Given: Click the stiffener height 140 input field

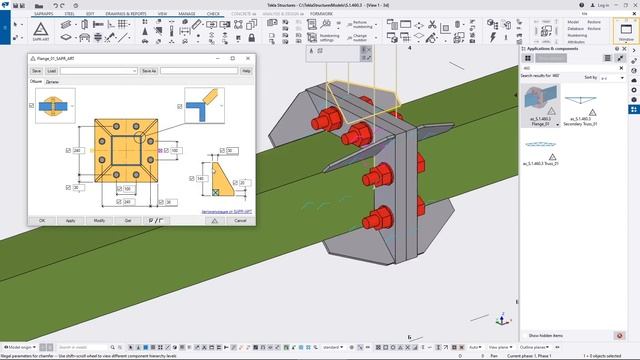Looking at the screenshot, I should (x=202, y=178).
